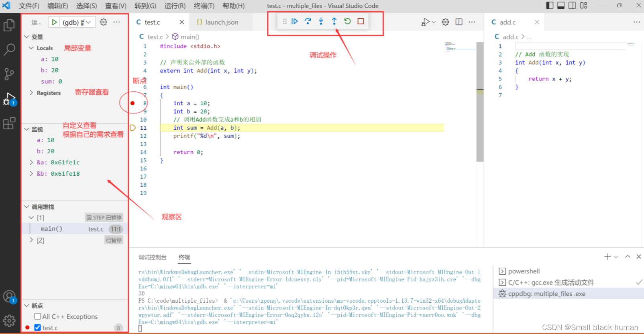Screen dimensions: 644x334
Task: Stop debugging with the red square
Action: 361,21
